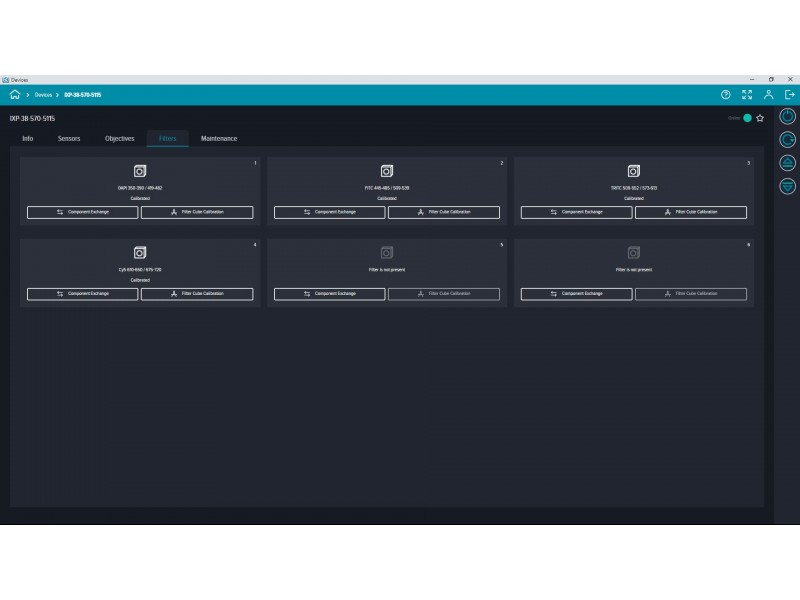Viewport: 800px width, 600px height.
Task: Click the power icon in right sidebar
Action: point(787,116)
